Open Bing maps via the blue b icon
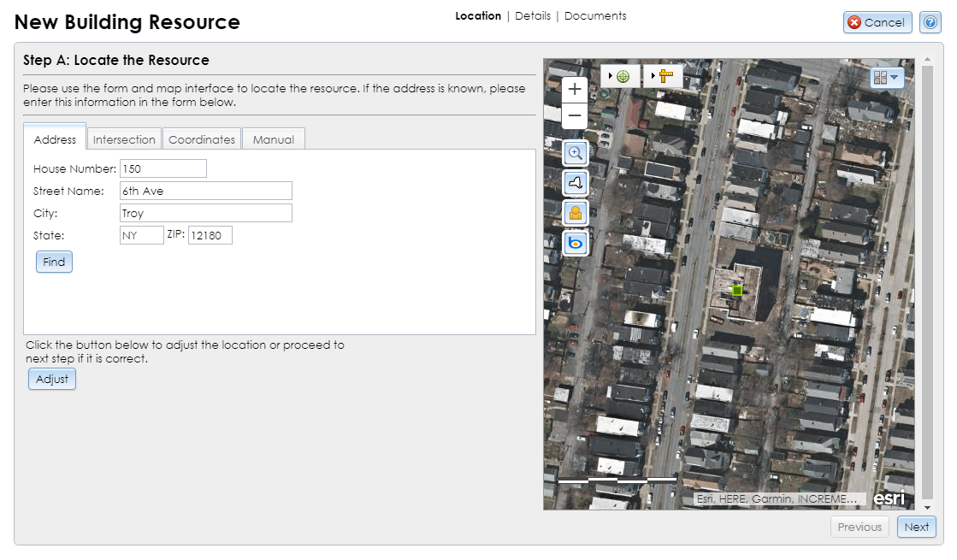This screenshot has width=957, height=560. (x=575, y=243)
